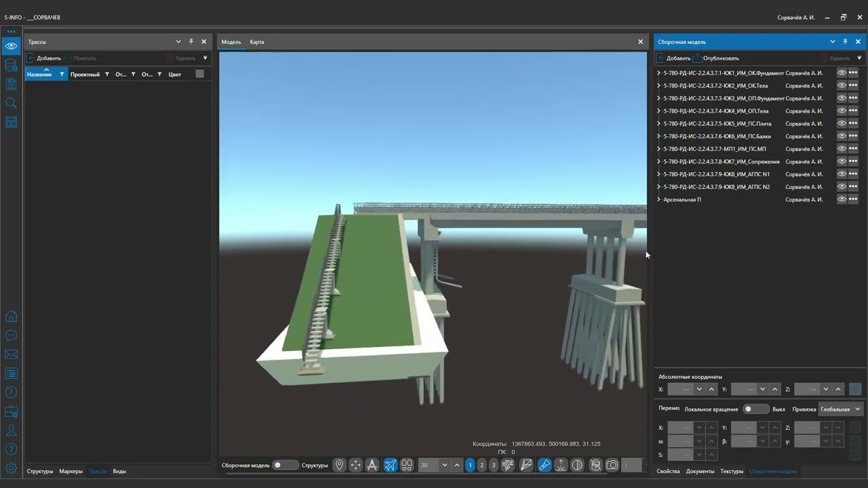Image resolution: width=868 pixels, height=488 pixels.
Task: Click the paper plane icon in toolbar
Action: (x=526, y=465)
